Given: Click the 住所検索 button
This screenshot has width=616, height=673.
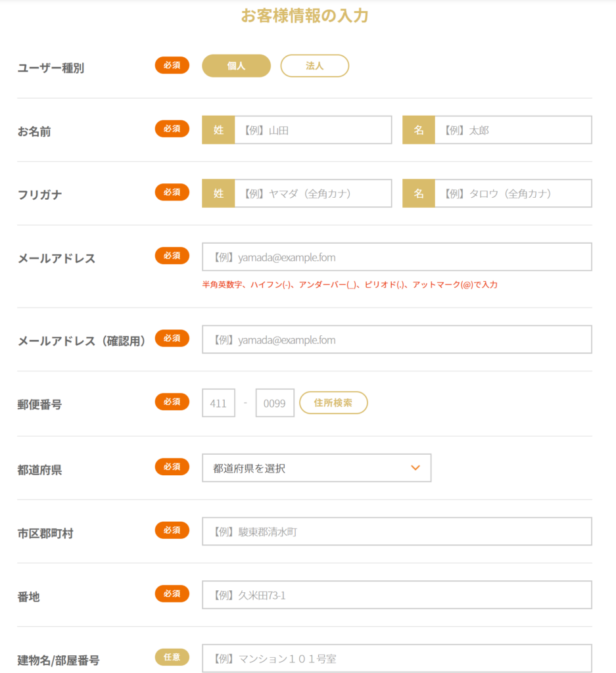Looking at the screenshot, I should pyautogui.click(x=333, y=403).
